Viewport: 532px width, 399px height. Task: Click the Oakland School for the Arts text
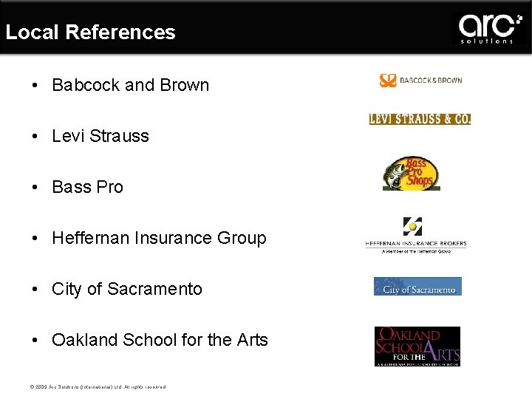[160, 340]
